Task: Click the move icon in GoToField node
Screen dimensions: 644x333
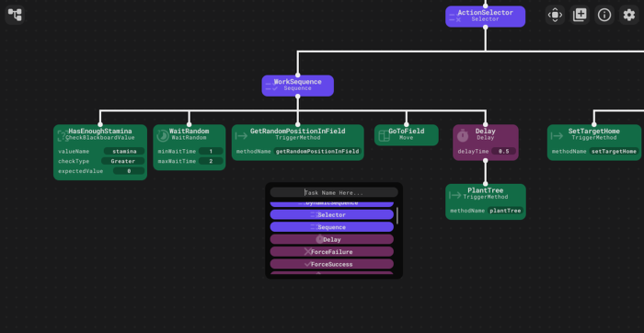Action: [x=384, y=135]
